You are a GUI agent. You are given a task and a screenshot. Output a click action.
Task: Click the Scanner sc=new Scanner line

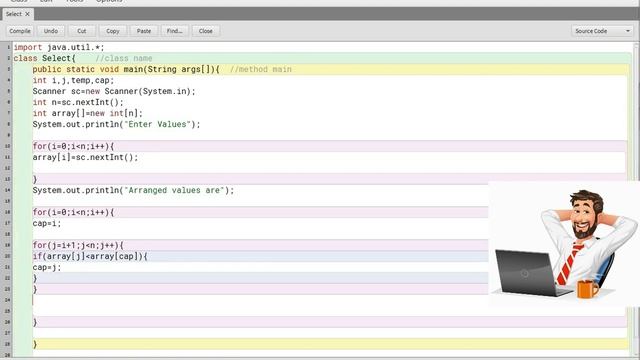click(114, 91)
